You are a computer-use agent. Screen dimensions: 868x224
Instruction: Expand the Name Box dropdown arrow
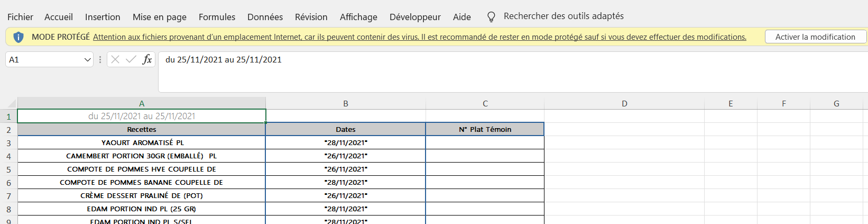click(x=88, y=60)
